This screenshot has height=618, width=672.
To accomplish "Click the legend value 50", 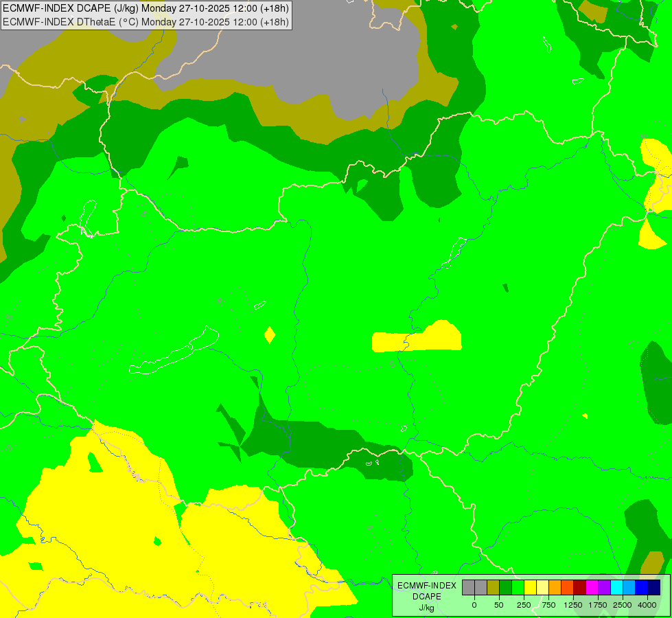I will [499, 605].
